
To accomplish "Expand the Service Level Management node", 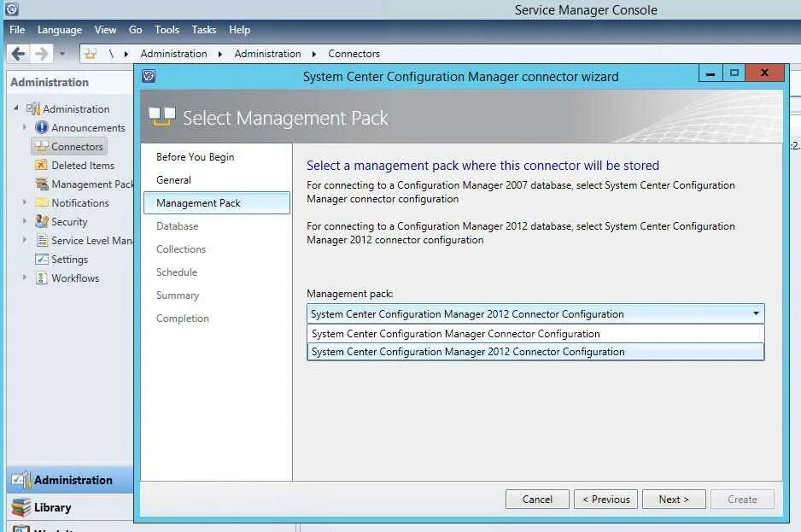I will tap(24, 240).
